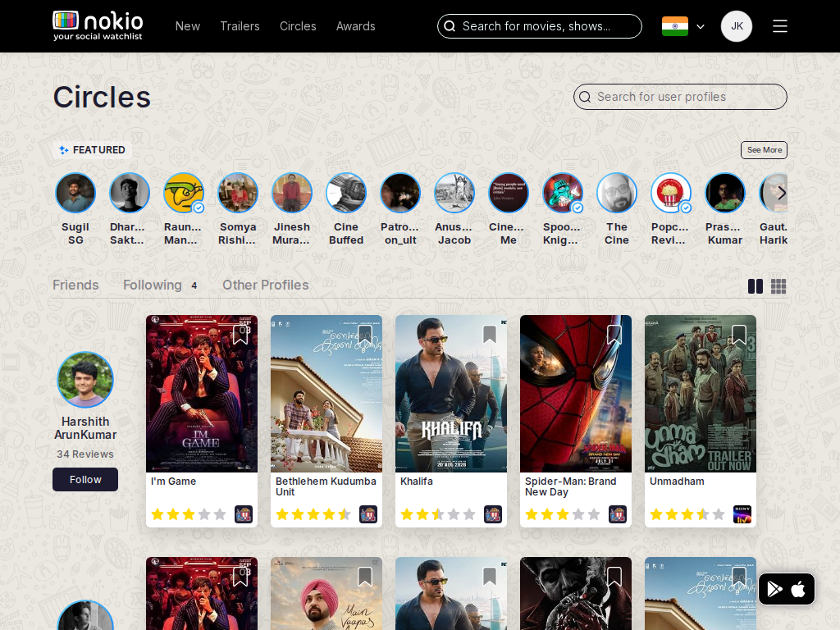Select the grid view icon
The image size is (840, 630).
click(778, 286)
